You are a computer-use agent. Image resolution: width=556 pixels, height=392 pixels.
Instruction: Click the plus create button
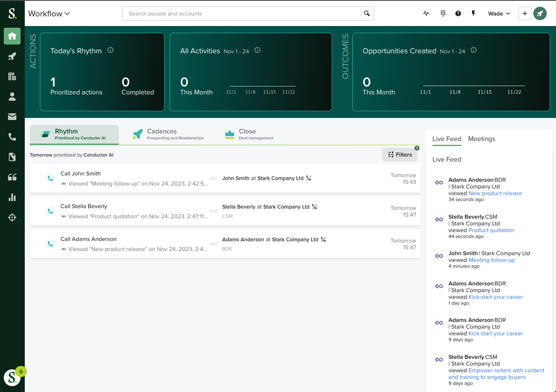[525, 13]
